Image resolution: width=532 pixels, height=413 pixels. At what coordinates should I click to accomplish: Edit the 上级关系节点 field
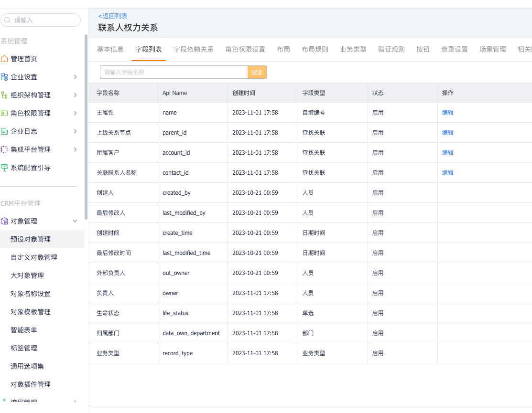pos(447,132)
